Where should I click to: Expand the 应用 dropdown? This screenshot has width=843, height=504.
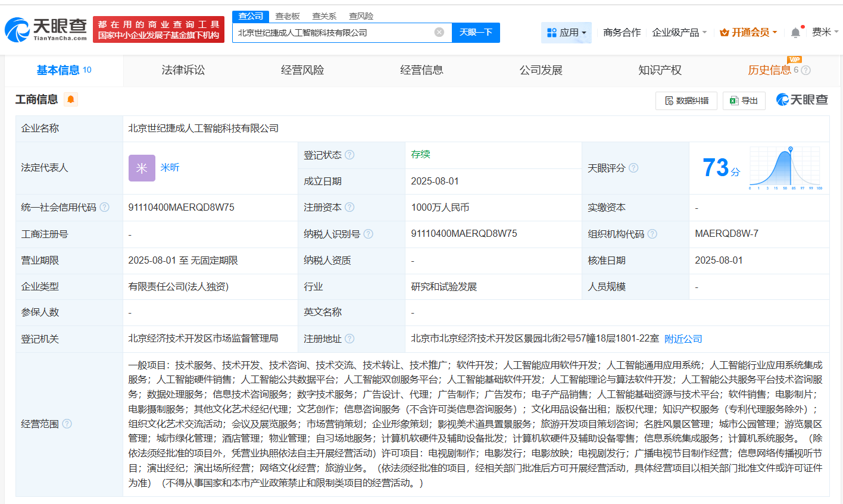click(566, 33)
